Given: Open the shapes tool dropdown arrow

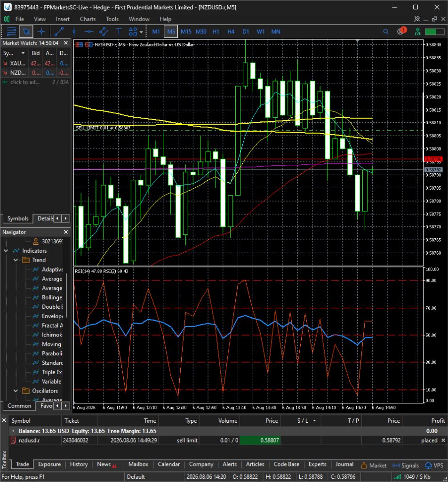Looking at the screenshot, I should pyautogui.click(x=141, y=32).
